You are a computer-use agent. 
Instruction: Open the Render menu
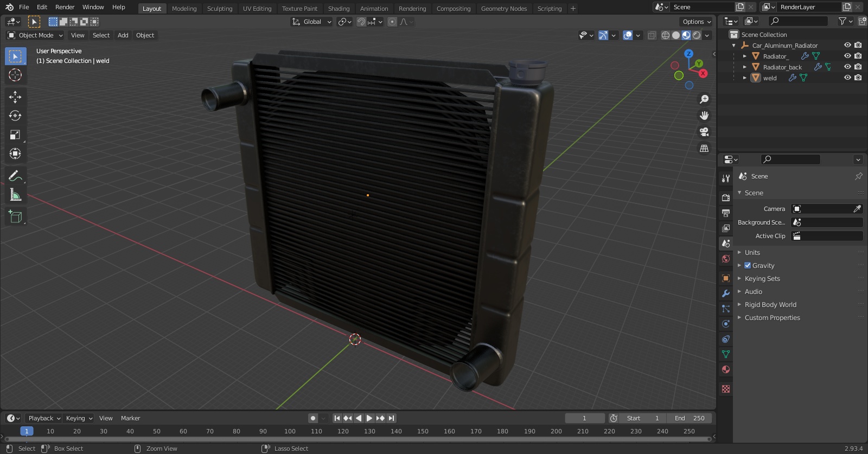coord(65,7)
